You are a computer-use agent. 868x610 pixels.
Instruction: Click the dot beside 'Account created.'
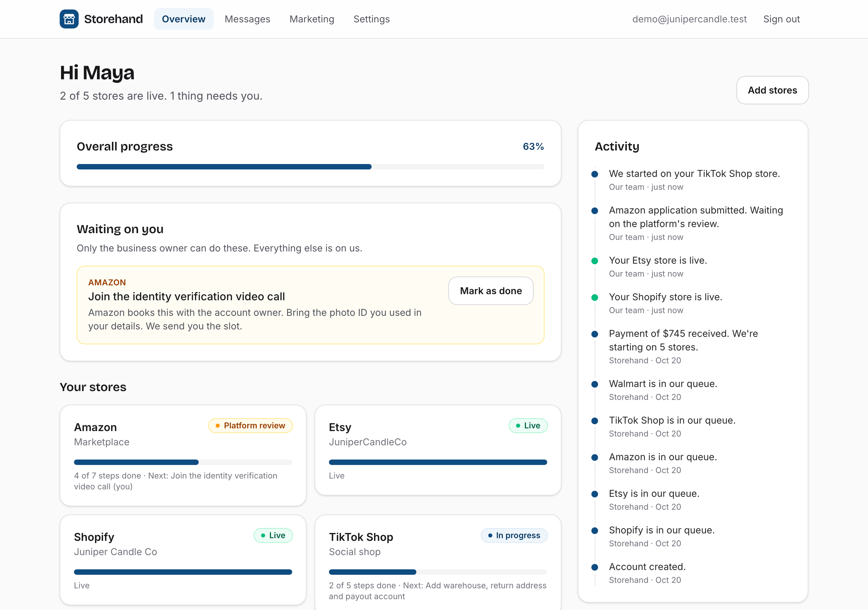click(x=595, y=567)
